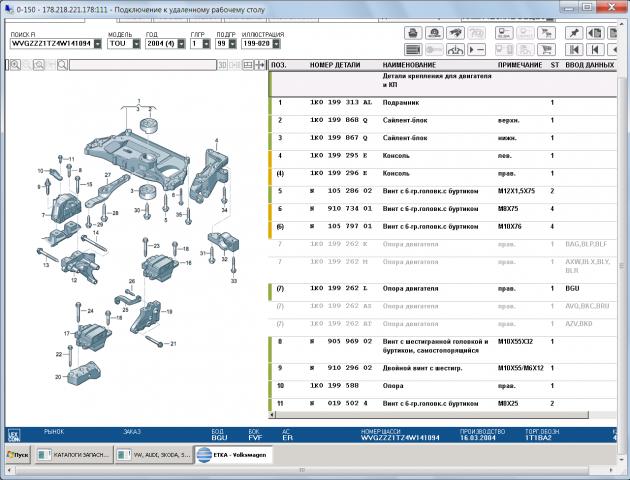The image size is (630, 480).
Task: Click the НАИМЕНОВАНИЕ column header
Action: (x=409, y=65)
